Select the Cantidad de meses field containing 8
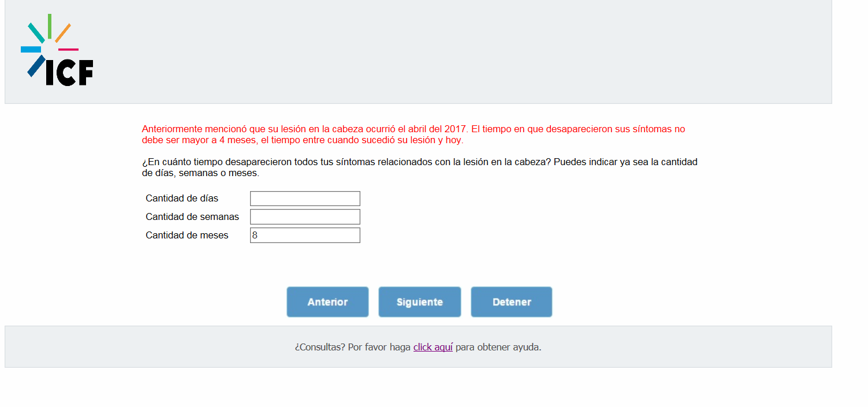Screen dimensions: 868x407 point(305,236)
